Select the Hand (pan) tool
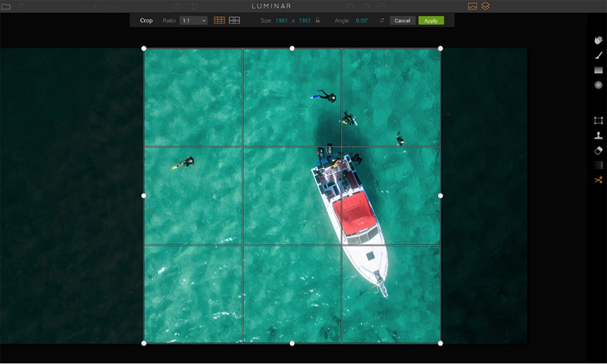This screenshot has height=364, width=607. click(598, 40)
